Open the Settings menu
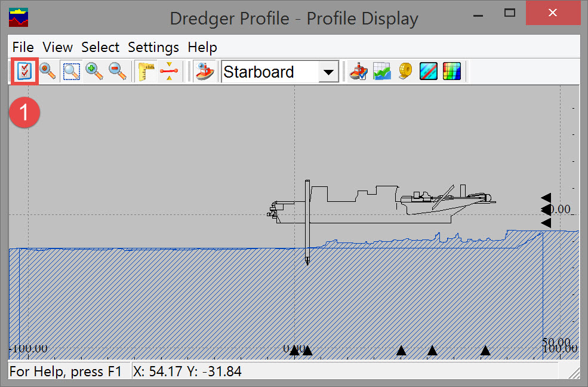Screen dimensions: 588x387 [x=153, y=47]
